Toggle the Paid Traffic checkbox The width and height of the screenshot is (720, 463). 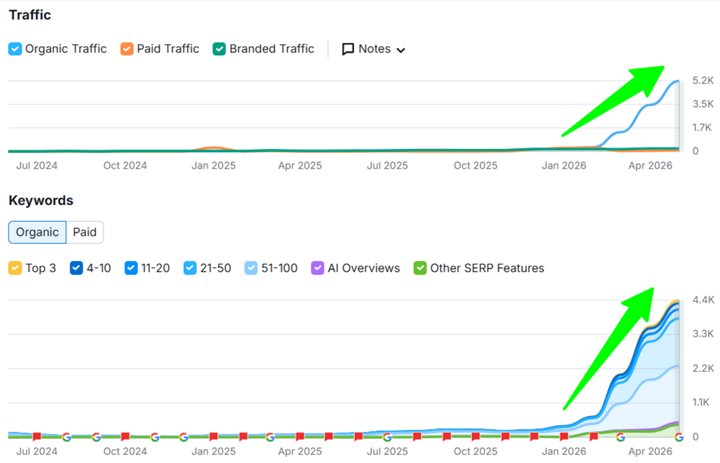pyautogui.click(x=127, y=49)
